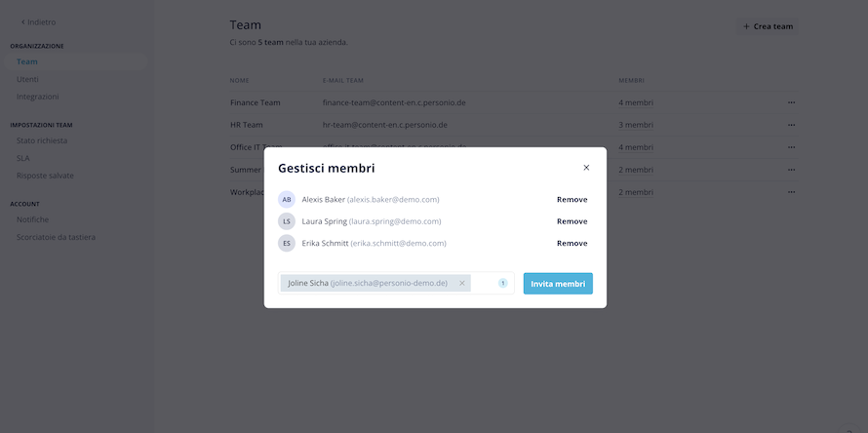Image resolution: width=868 pixels, height=433 pixels.
Task: Click Erika Schmitt's ES avatar
Action: tap(287, 243)
